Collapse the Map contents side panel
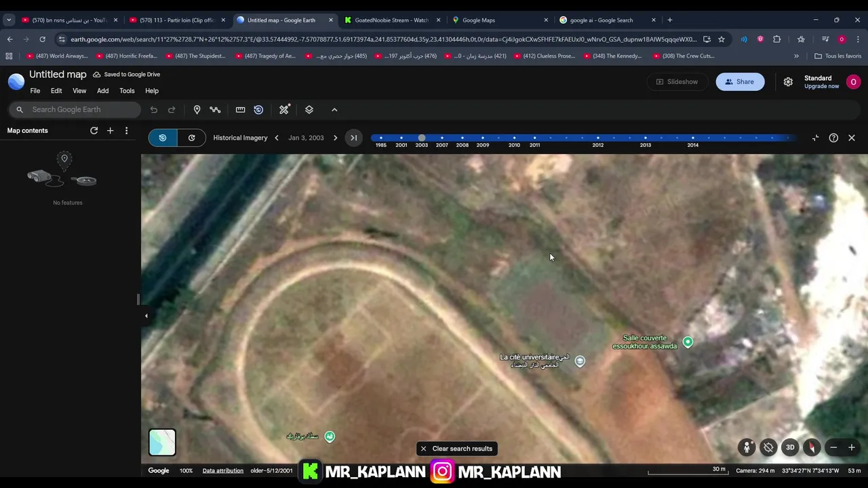868x488 pixels. tap(146, 316)
